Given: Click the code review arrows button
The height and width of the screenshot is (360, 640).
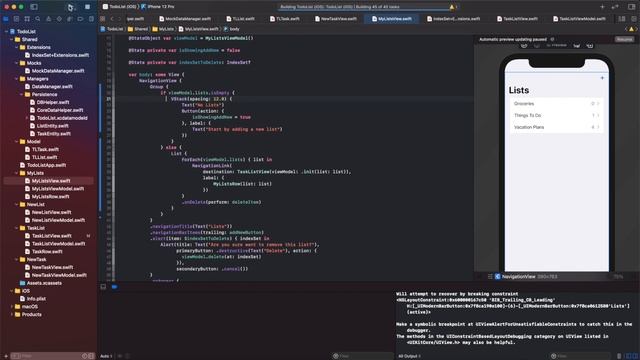Looking at the screenshot, I should 616,7.
